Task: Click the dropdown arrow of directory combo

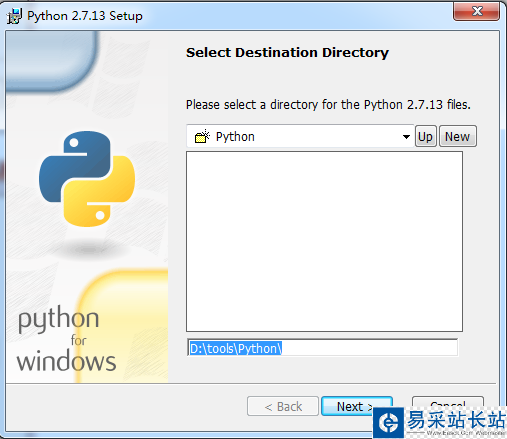Action: [406, 137]
